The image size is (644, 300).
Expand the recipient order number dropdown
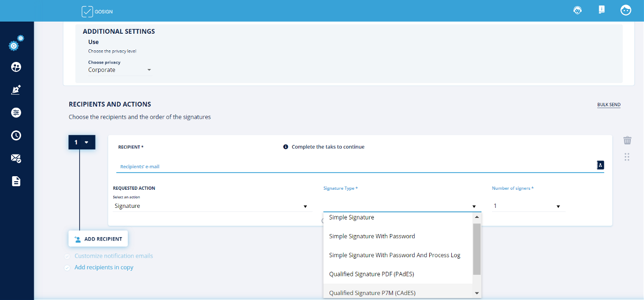(82, 142)
